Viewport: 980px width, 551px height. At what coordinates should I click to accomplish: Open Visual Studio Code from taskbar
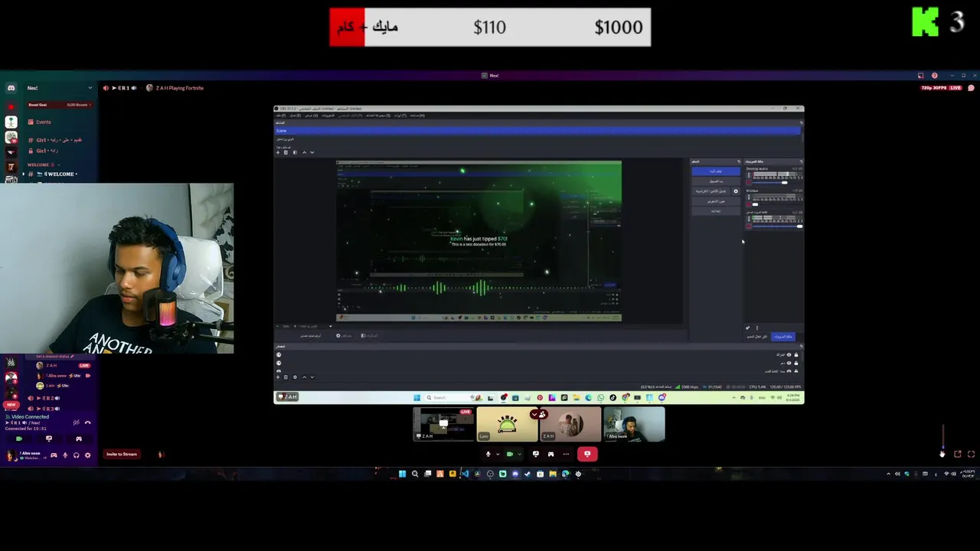tap(465, 474)
